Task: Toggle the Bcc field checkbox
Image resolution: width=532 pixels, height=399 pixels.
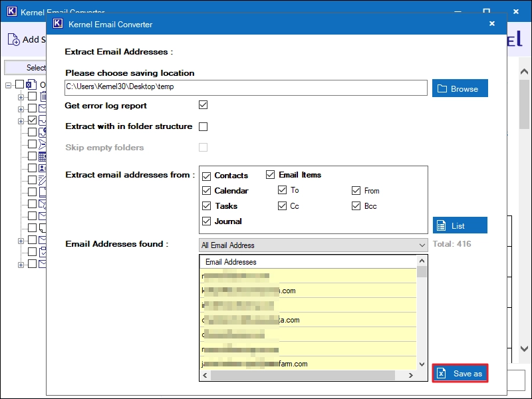Action: click(356, 205)
